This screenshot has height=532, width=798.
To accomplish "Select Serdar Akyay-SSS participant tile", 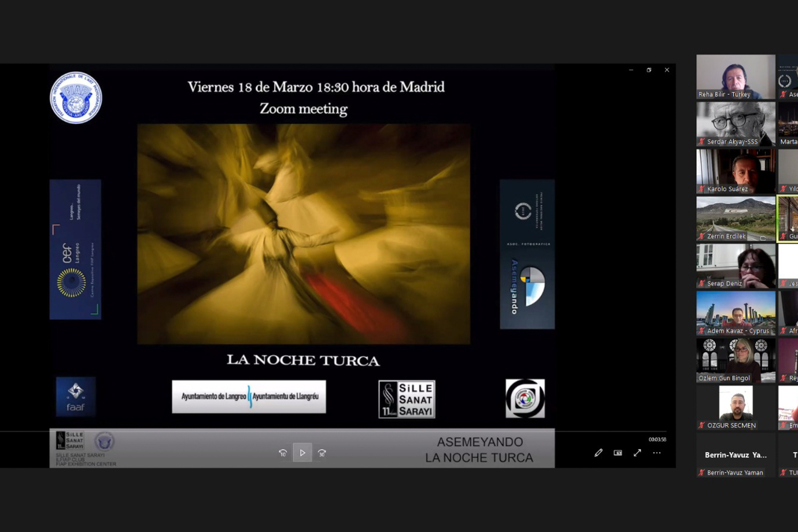I will pyautogui.click(x=736, y=124).
